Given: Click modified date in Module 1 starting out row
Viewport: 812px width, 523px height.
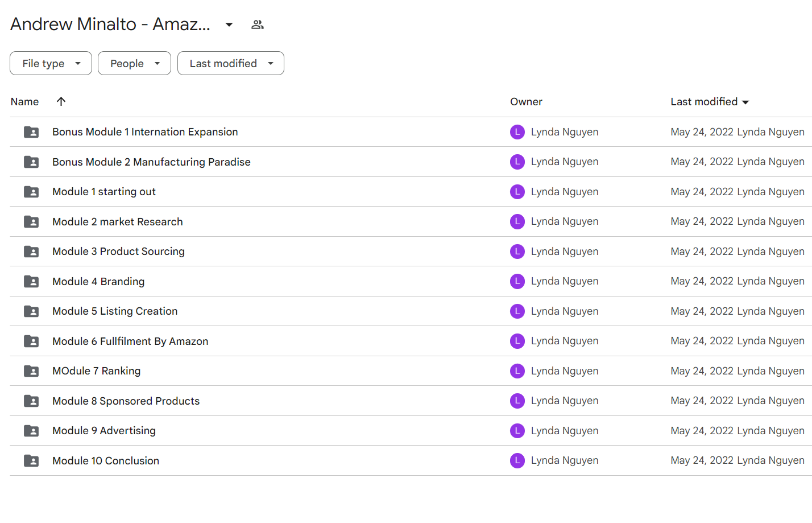Looking at the screenshot, I should coord(702,192).
